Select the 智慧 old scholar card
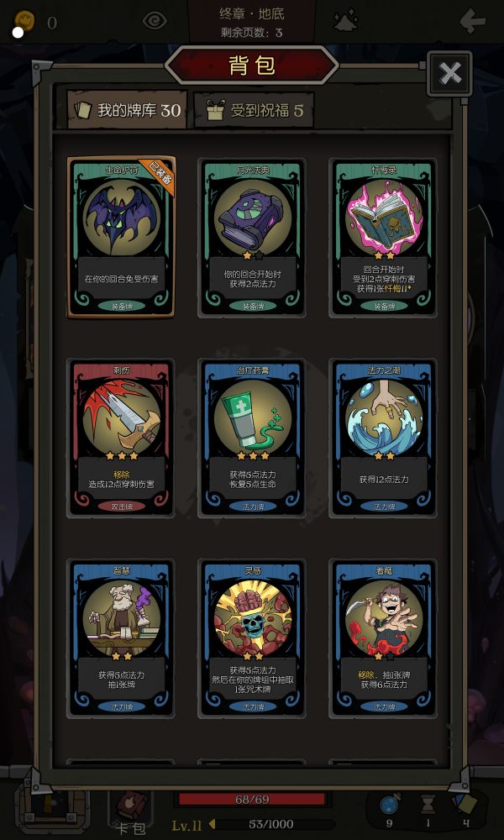Image resolution: width=504 pixels, height=840 pixels. [x=122, y=638]
